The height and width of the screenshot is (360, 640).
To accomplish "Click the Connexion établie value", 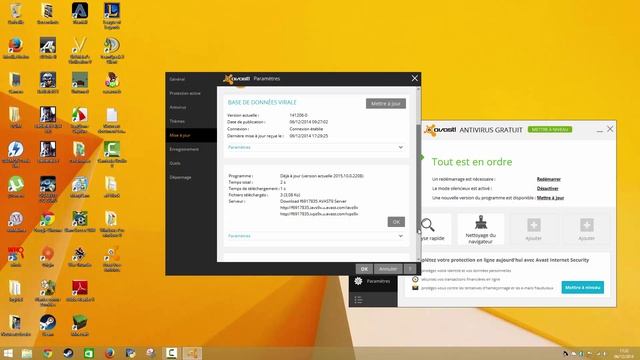I will click(x=306, y=129).
